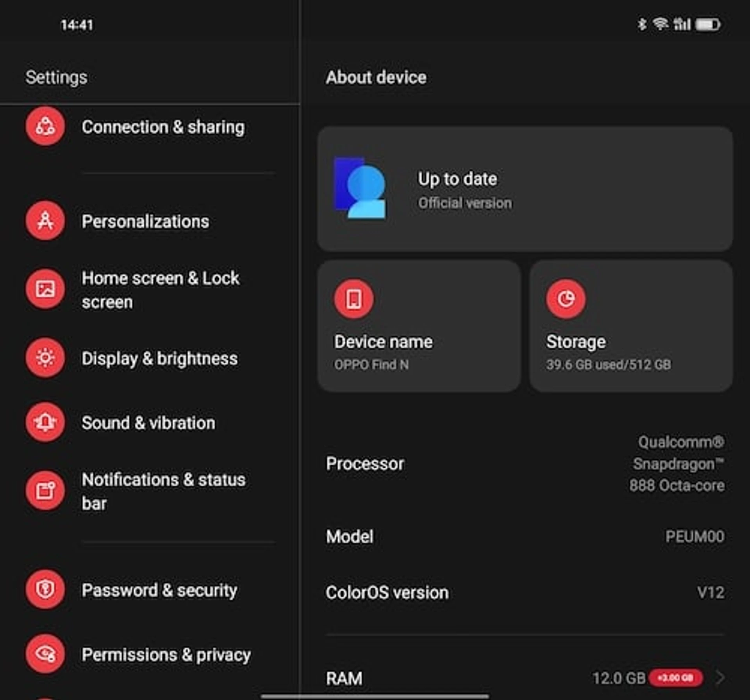Tap the Password & security shield icon
Image resolution: width=750 pixels, height=700 pixels.
pos(45,589)
